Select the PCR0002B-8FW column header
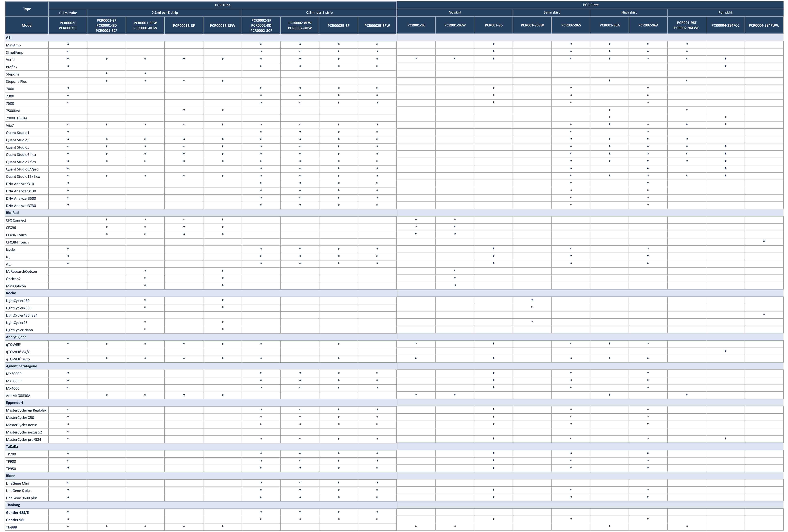 tap(377, 25)
